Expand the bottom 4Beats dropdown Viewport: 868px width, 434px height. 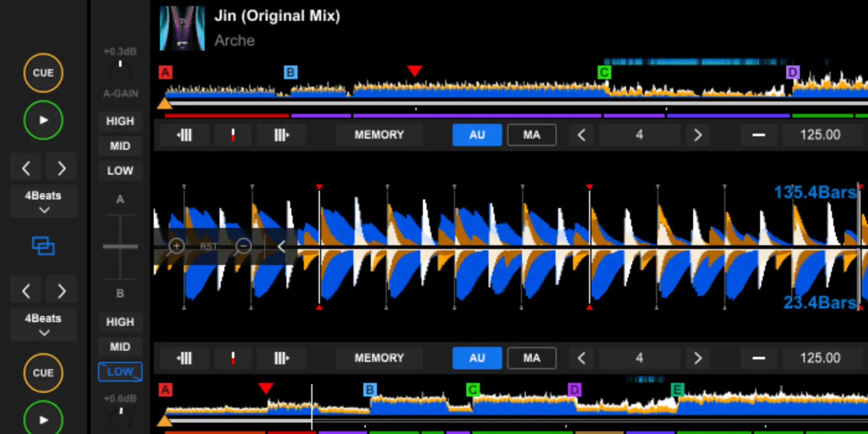coord(43,324)
